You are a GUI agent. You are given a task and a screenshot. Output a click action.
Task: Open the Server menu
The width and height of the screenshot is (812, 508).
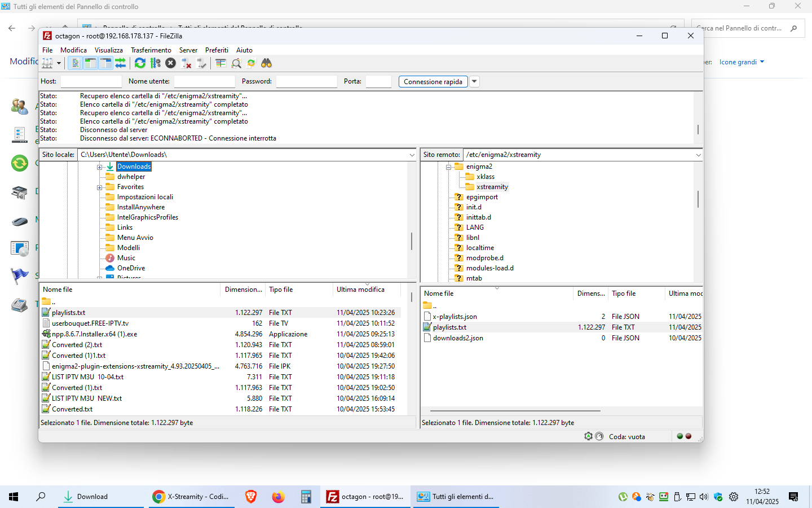188,50
